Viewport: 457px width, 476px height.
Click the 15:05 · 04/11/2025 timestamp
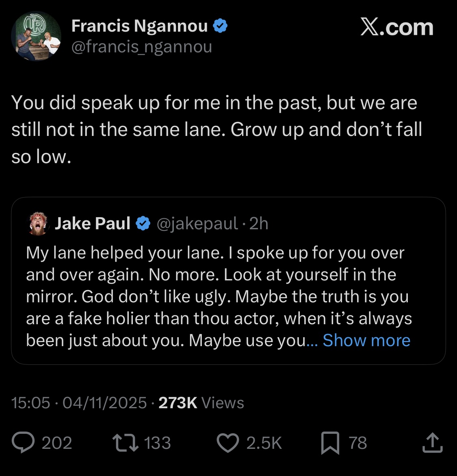pyautogui.click(x=79, y=403)
